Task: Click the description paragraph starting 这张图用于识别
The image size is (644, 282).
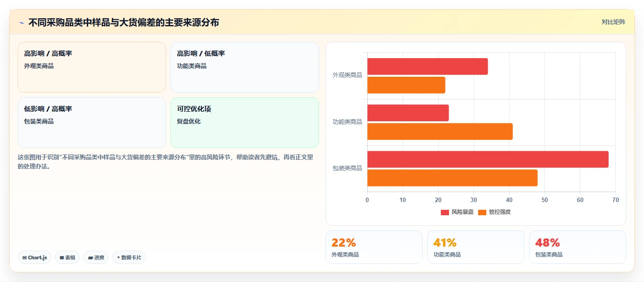Action: tap(165, 162)
